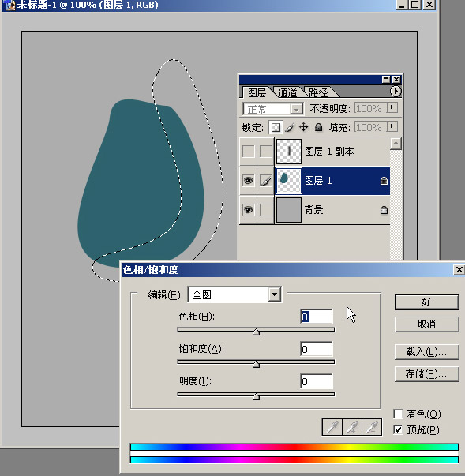
Task: Uncheck the 预览 preview checkbox
Action: (398, 429)
